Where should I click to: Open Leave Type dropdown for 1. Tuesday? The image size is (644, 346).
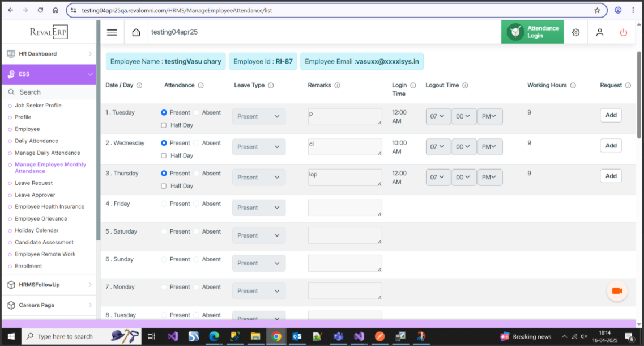[259, 116]
